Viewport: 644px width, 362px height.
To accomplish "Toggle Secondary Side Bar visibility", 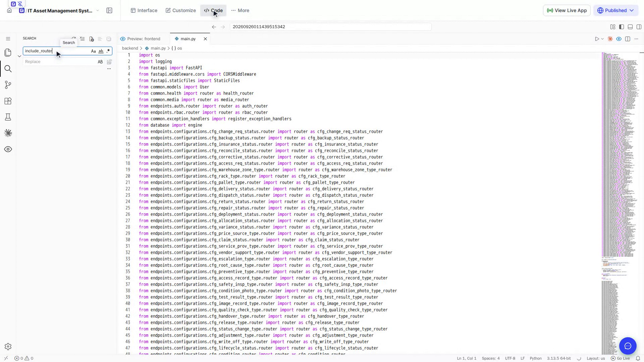I will [x=639, y=27].
